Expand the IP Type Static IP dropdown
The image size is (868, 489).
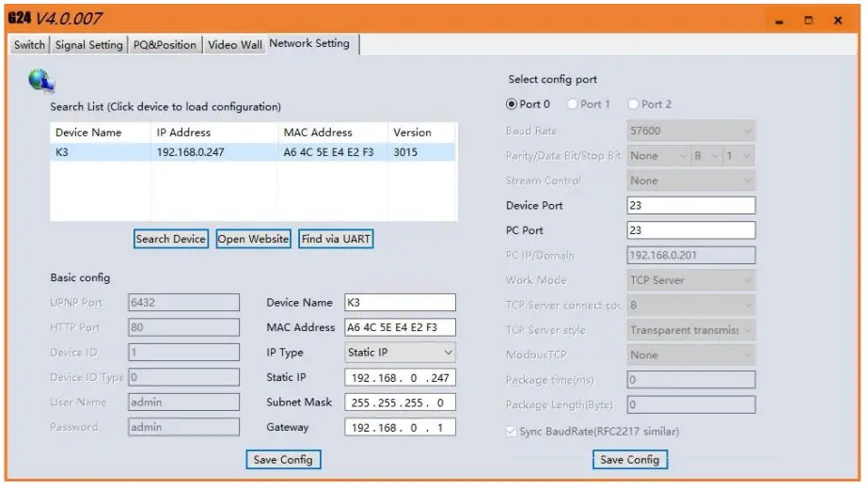tap(401, 353)
